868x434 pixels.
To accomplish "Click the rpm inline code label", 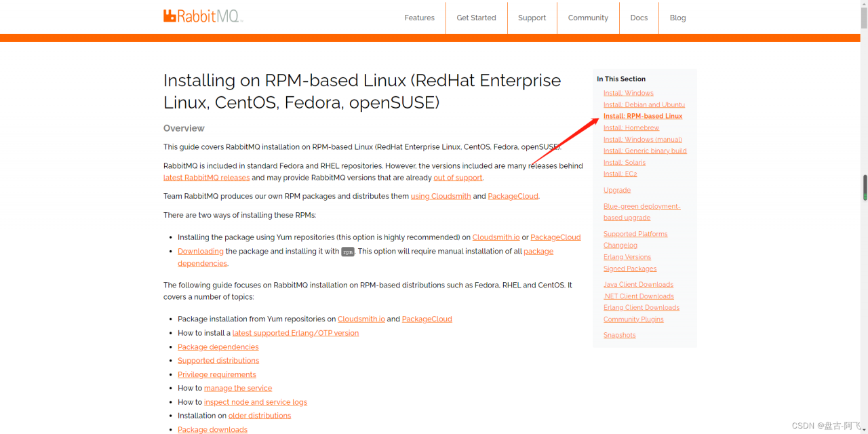I will [348, 252].
